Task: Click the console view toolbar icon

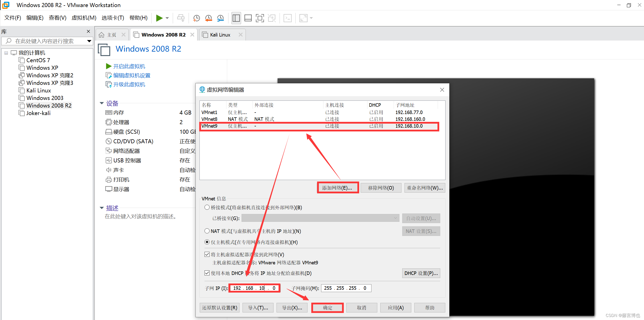Action: (x=288, y=18)
